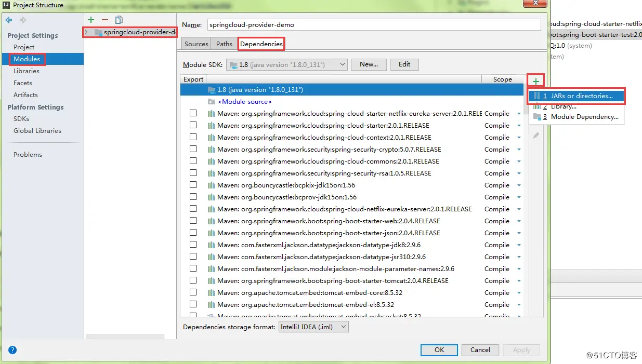
Task: Toggle export for spring-security-rsa:1.0.5.RELEASE
Action: coord(193,173)
